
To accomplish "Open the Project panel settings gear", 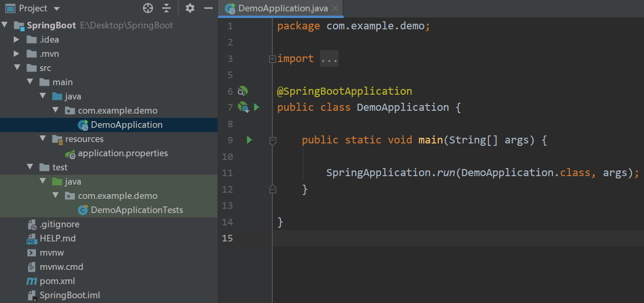I will tap(190, 8).
